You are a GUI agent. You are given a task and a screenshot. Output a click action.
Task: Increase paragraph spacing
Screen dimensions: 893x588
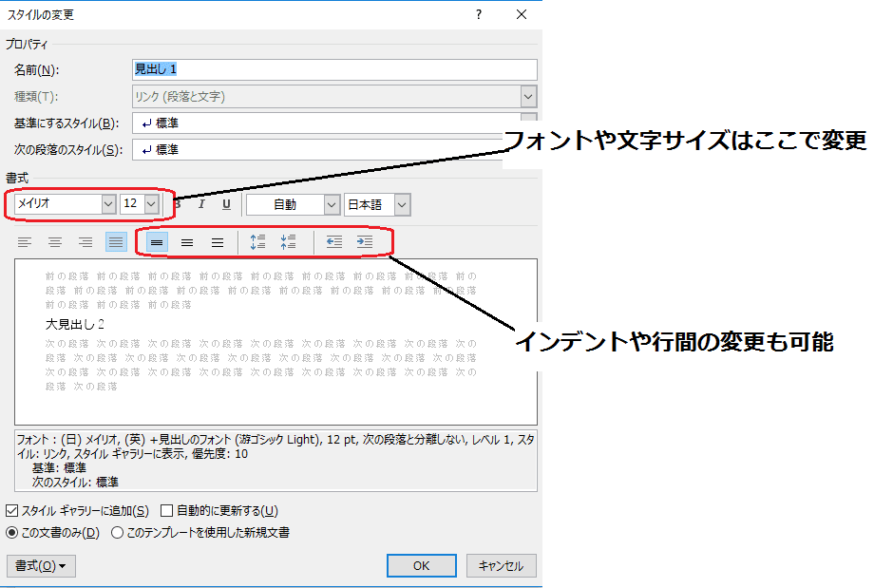258,242
